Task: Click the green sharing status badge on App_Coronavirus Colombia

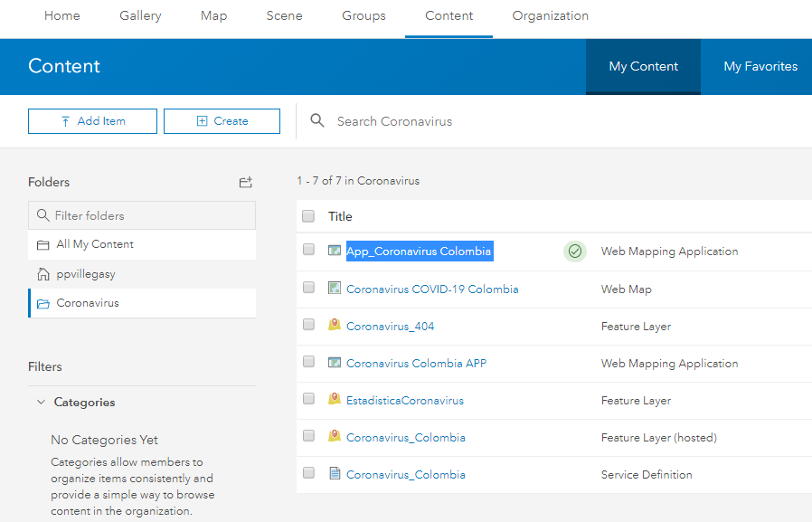Action: (x=575, y=252)
